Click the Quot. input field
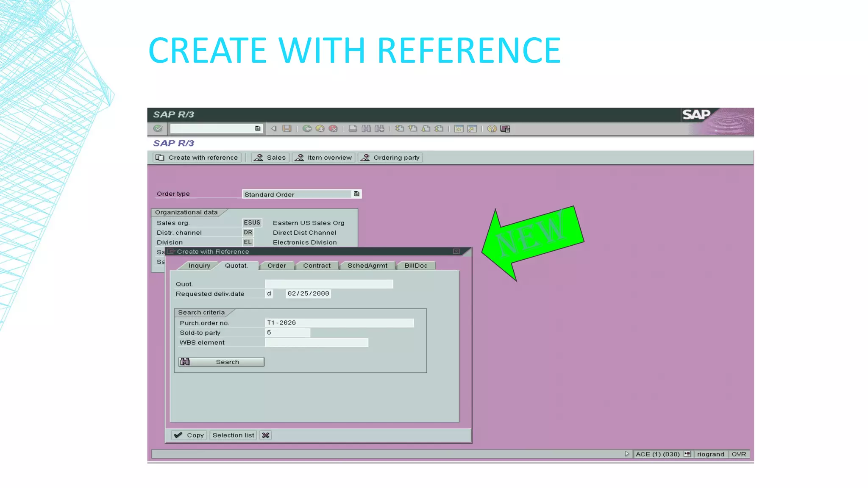 click(x=329, y=284)
